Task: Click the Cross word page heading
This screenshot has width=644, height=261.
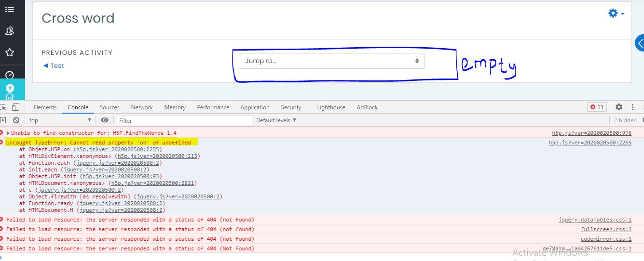Action: [x=78, y=18]
